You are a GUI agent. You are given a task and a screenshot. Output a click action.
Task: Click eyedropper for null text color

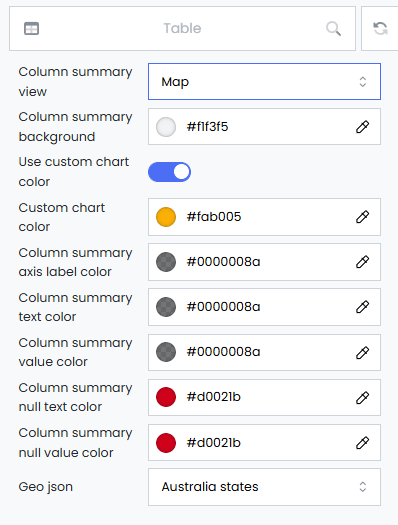362,397
